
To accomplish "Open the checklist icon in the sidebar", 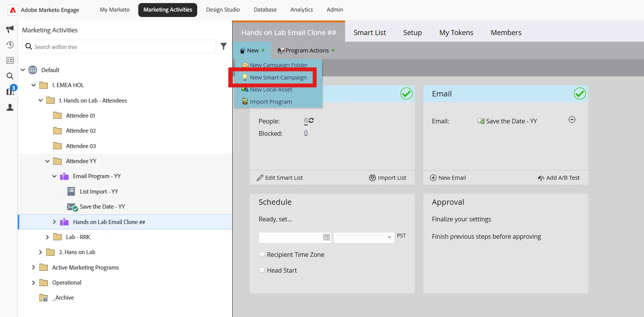I will pyautogui.click(x=10, y=61).
